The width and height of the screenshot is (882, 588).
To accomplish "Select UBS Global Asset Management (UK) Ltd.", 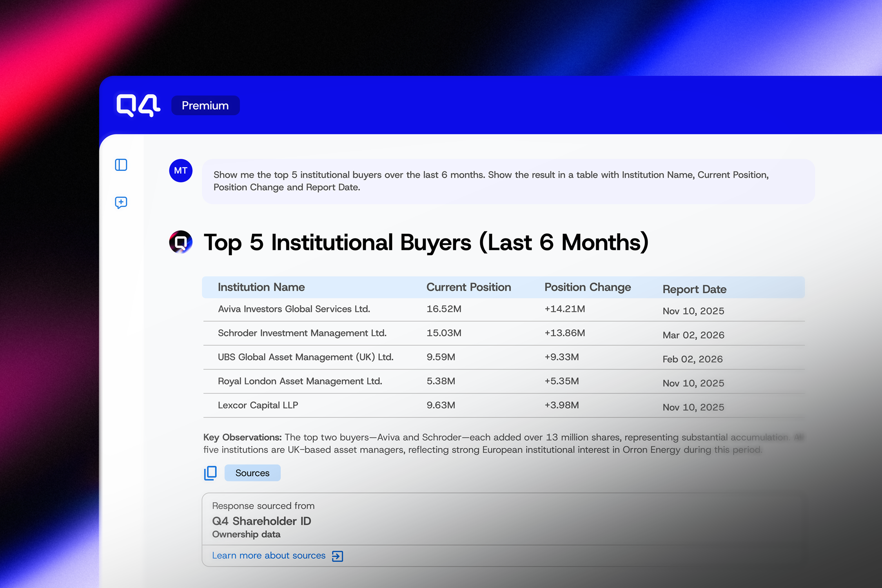I will point(306,357).
